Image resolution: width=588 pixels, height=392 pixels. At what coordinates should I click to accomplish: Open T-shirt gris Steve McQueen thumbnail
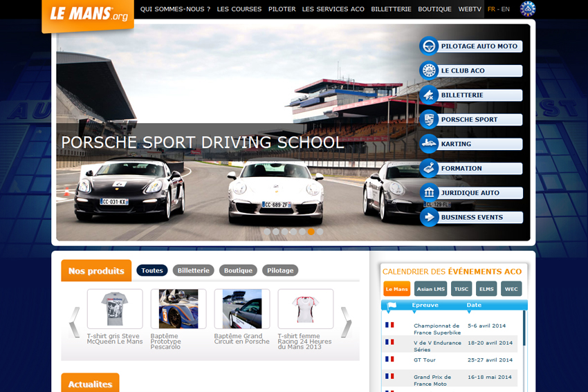(115, 309)
